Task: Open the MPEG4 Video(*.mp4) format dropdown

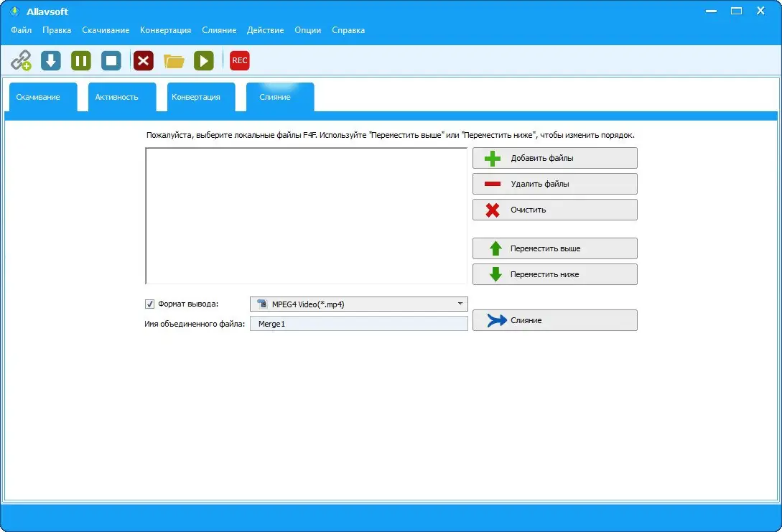Action: 358,304
